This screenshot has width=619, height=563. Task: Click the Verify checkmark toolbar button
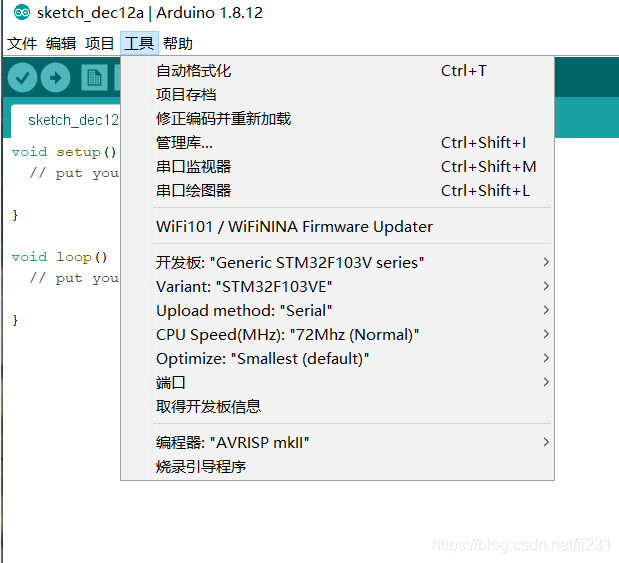point(23,78)
